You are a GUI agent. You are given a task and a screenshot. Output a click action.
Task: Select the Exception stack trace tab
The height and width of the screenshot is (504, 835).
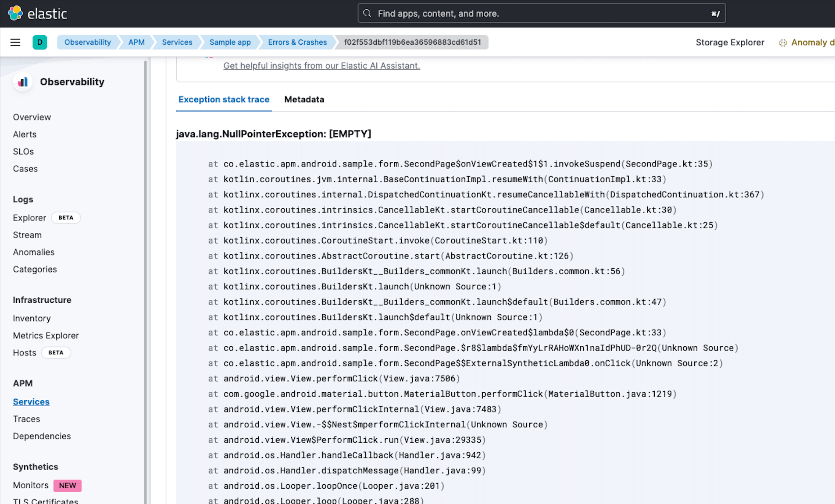224,99
